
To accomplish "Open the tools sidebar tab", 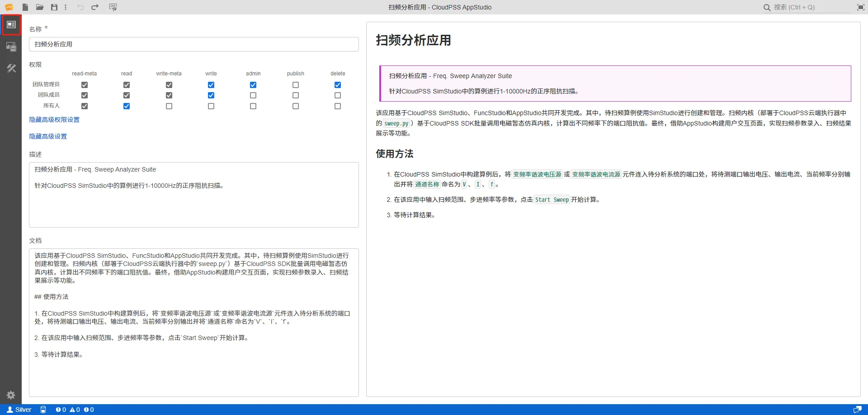I will click(x=11, y=68).
